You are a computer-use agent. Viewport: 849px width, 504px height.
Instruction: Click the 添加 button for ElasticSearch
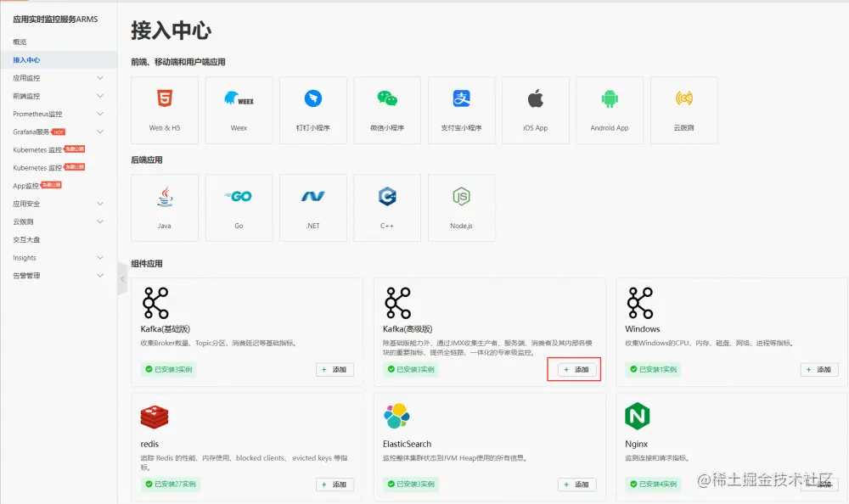[577, 484]
